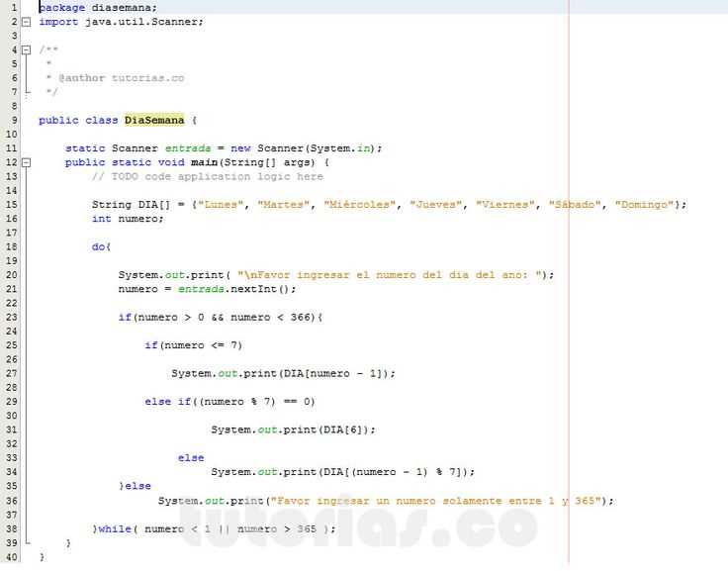This screenshot has width=728, height=571.
Task: Collapse the import fold at line 2
Action: click(27, 22)
